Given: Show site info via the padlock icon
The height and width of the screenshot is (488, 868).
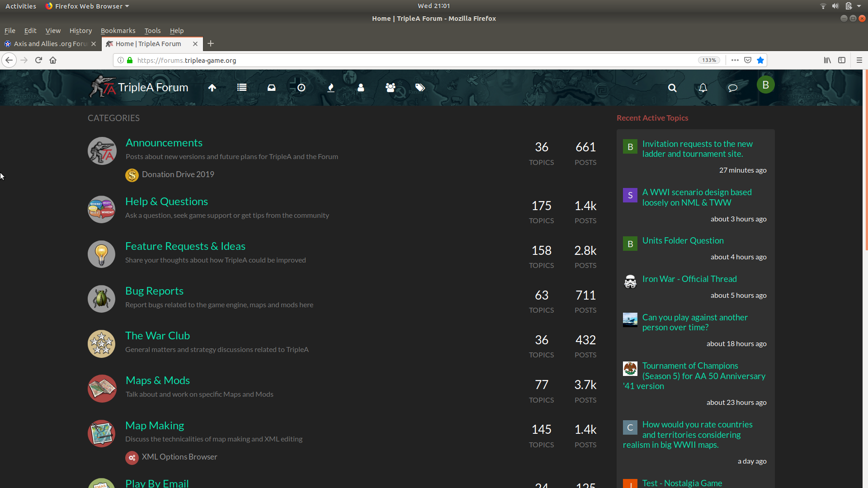Looking at the screenshot, I should point(130,60).
